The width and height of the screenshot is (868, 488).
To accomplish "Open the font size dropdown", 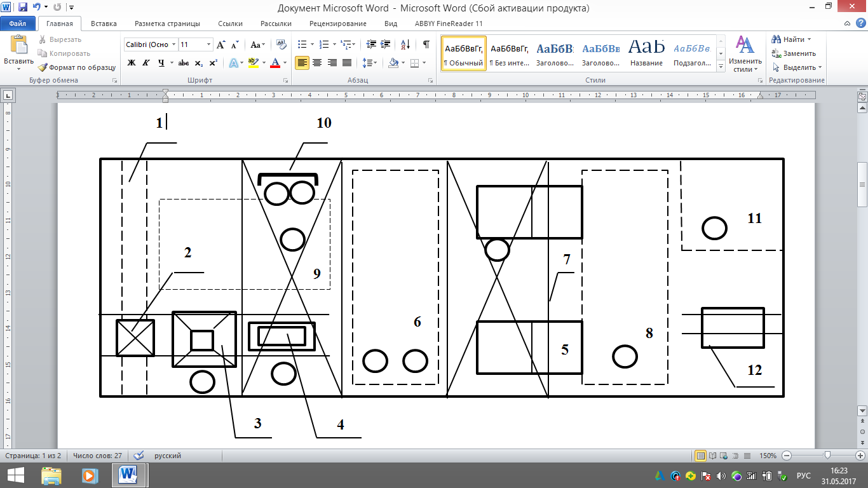I will tap(208, 44).
